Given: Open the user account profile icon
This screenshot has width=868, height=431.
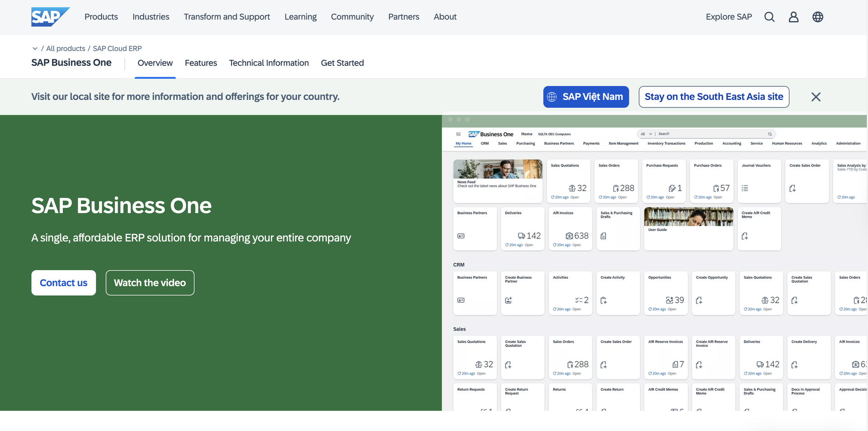Looking at the screenshot, I should coord(793,17).
